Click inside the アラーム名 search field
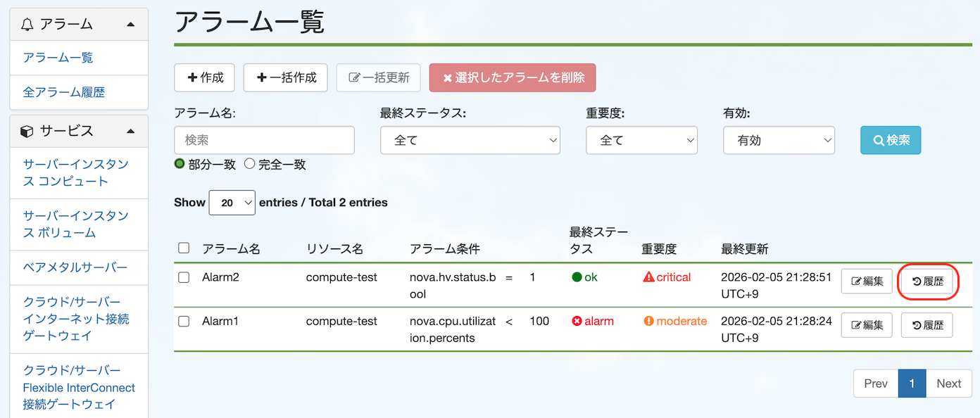This screenshot has height=418, width=980. [264, 140]
